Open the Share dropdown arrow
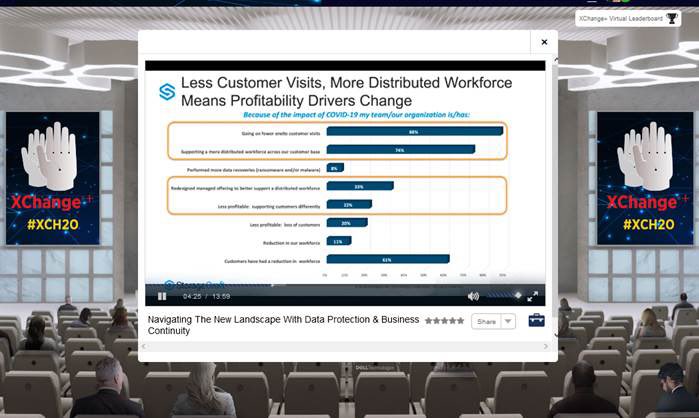This screenshot has height=418, width=699. tap(508, 321)
